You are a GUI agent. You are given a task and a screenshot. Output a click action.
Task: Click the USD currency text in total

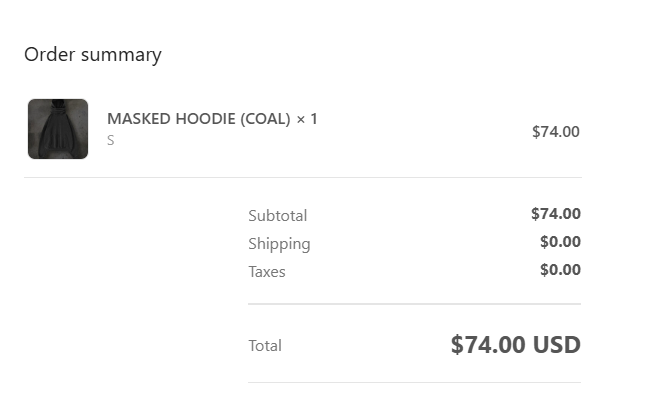point(556,345)
